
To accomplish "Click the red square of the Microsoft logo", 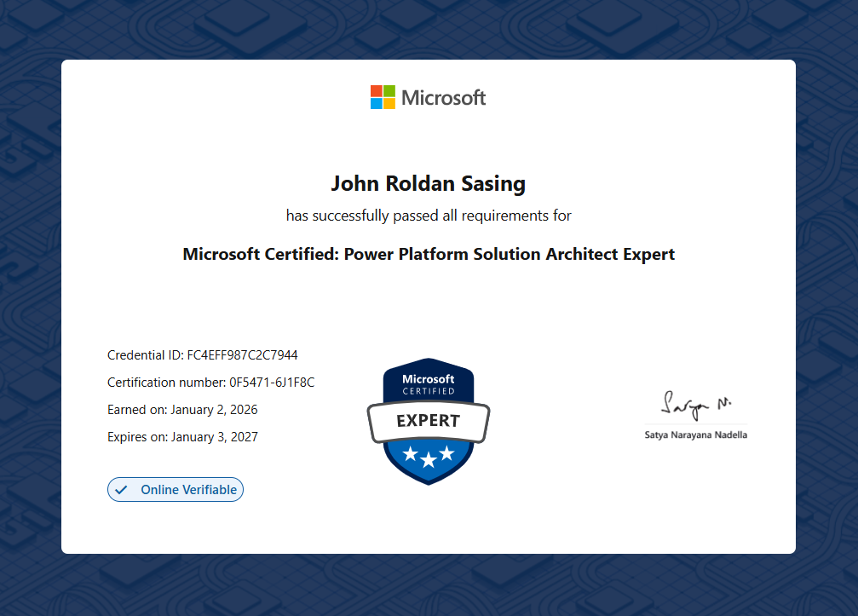I will click(x=376, y=90).
